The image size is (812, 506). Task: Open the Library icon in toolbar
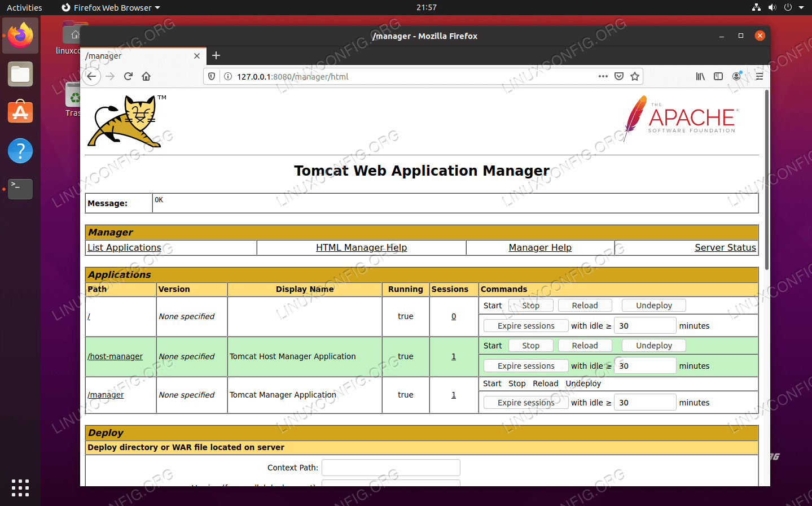(700, 76)
